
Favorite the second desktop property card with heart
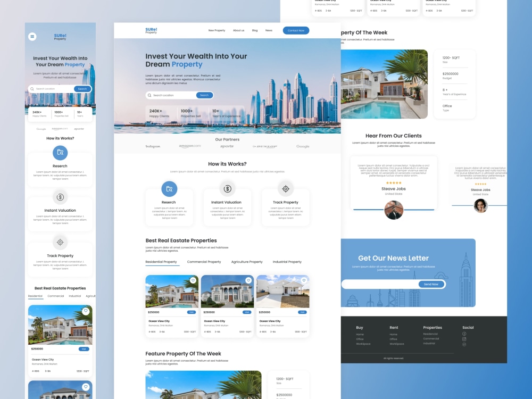[248, 280]
